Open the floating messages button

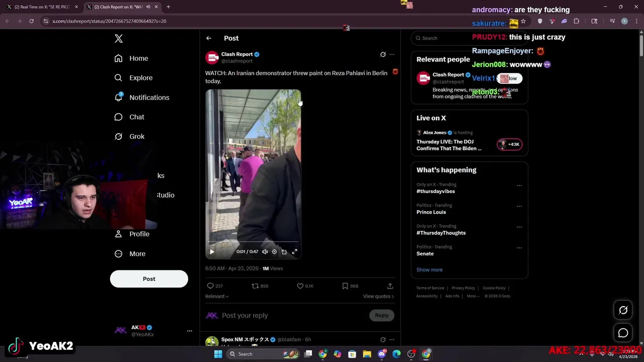(623, 333)
